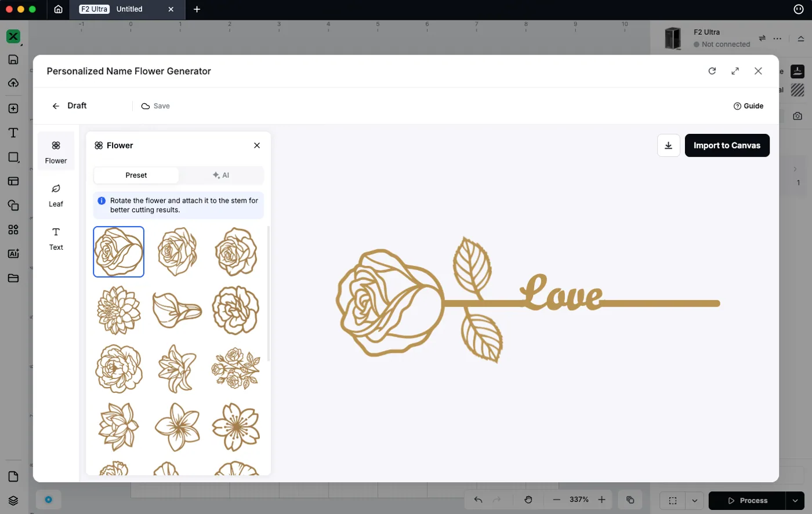The height and width of the screenshot is (514, 812).
Task: Close the Flower panel
Action: [x=257, y=145]
